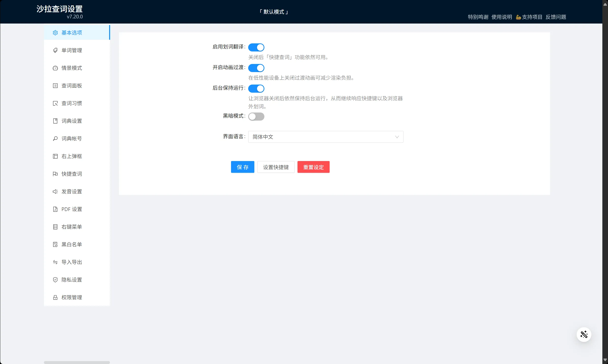
Task: Click the lock icon beside 权限管理
Action: point(55,297)
